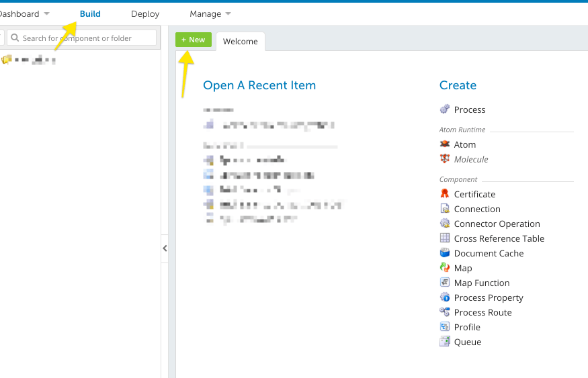This screenshot has height=378, width=588.
Task: Click the Process Property link
Action: 488,297
